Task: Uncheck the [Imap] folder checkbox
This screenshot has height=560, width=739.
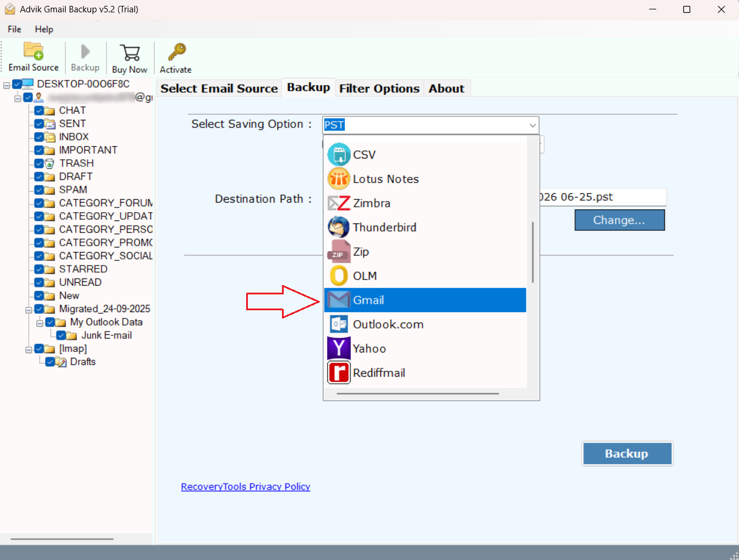Action: pyautogui.click(x=39, y=349)
